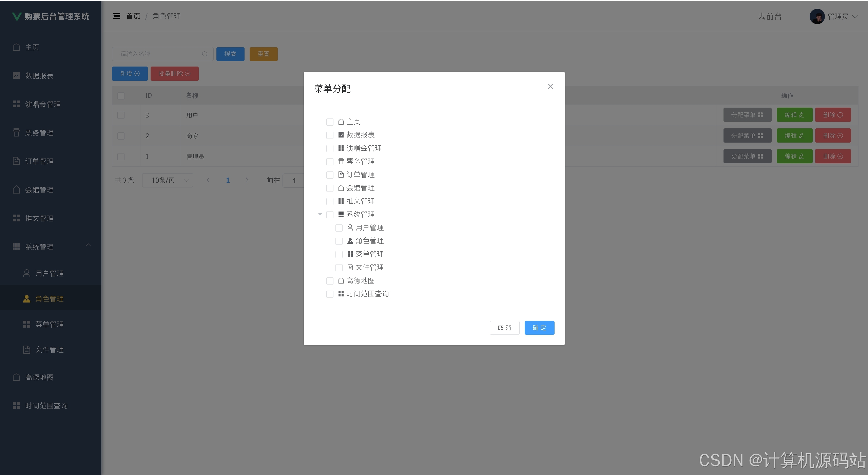
Task: Click the sidebar 数据报表 chart icon
Action: [x=16, y=75]
